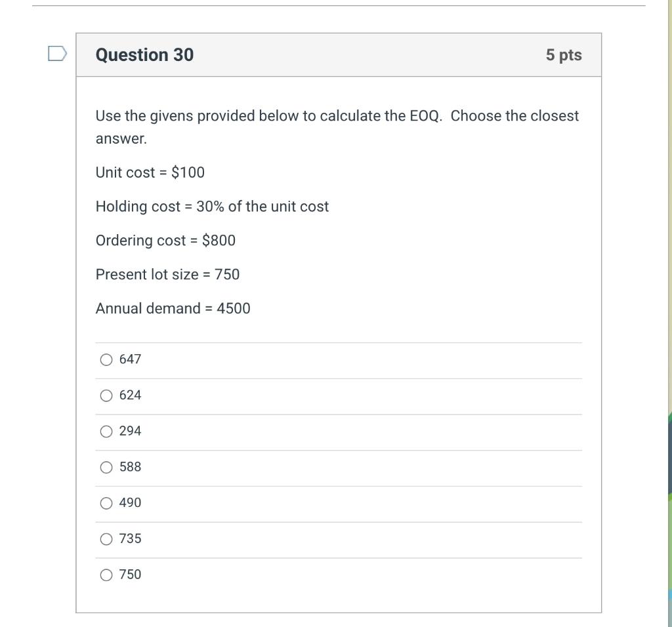672x627 pixels.
Task: Choose answer option labeled 490
Action: [129, 502]
